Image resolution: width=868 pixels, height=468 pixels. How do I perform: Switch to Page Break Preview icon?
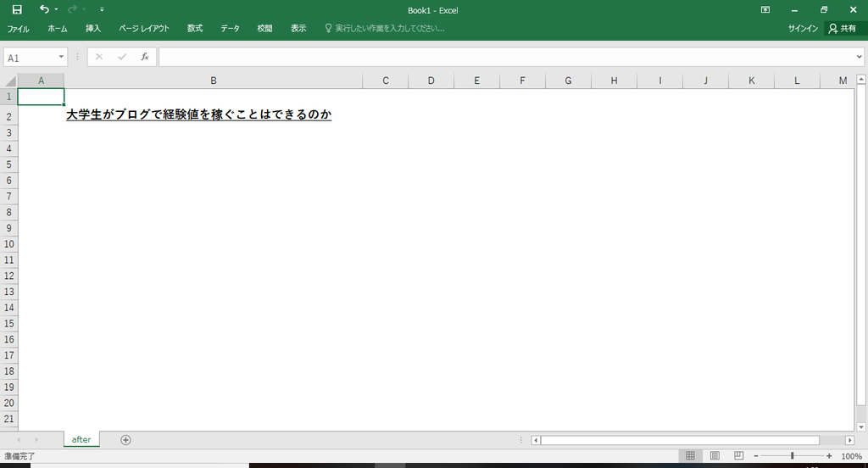click(x=738, y=456)
